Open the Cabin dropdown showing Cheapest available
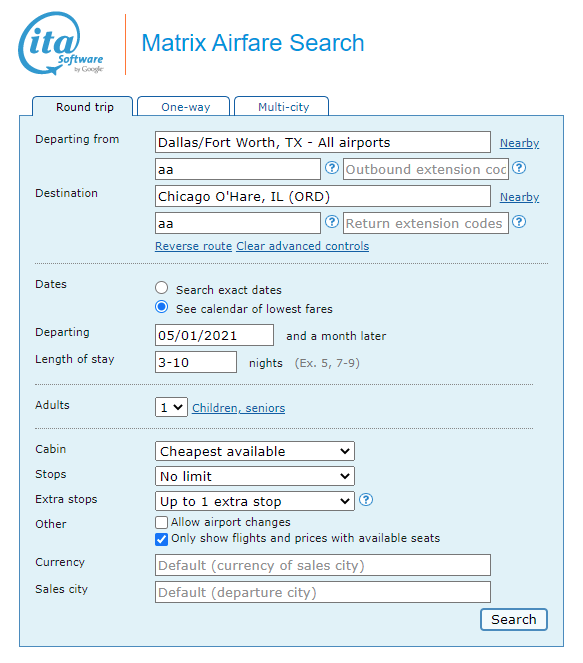 coord(255,451)
